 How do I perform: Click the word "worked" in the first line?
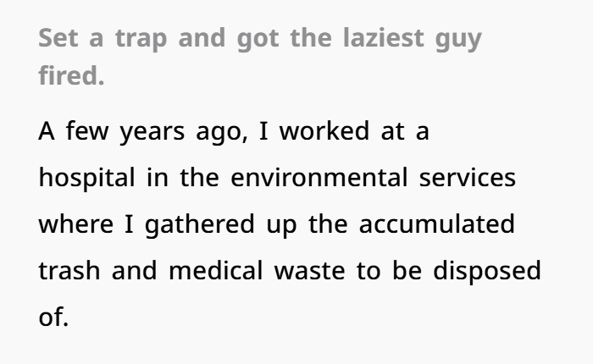tap(324, 130)
